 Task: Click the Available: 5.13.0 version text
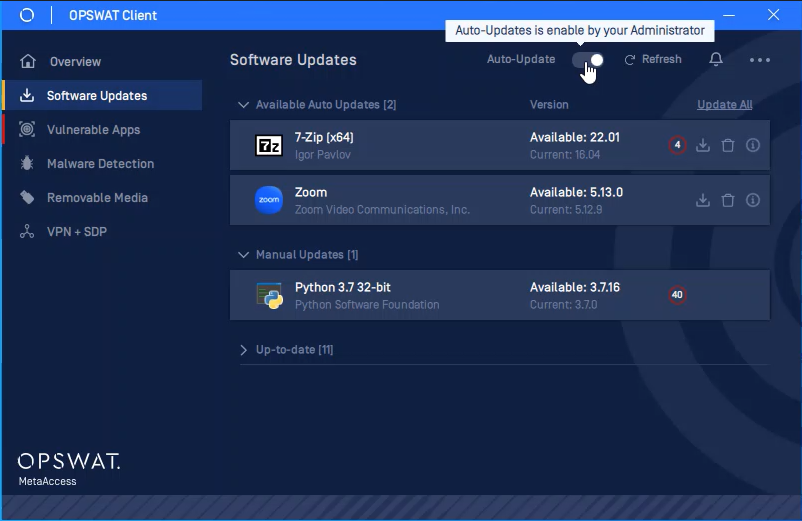[576, 193]
